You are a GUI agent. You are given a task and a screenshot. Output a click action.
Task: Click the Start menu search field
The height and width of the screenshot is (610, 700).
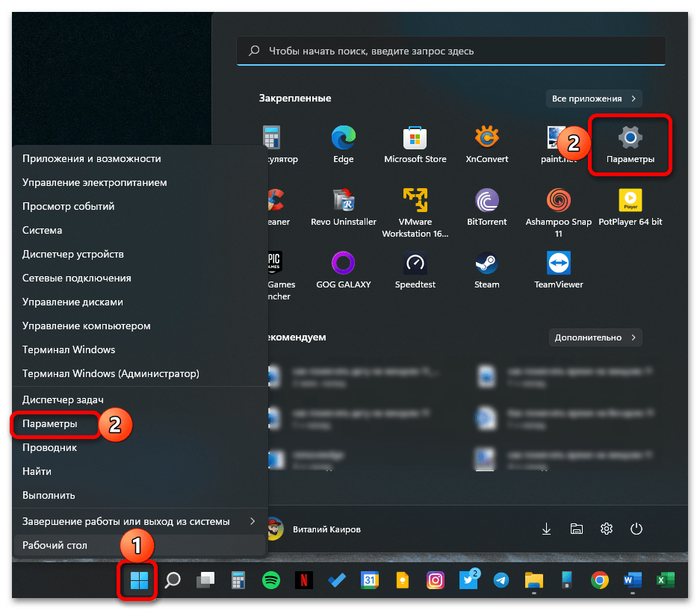point(451,51)
